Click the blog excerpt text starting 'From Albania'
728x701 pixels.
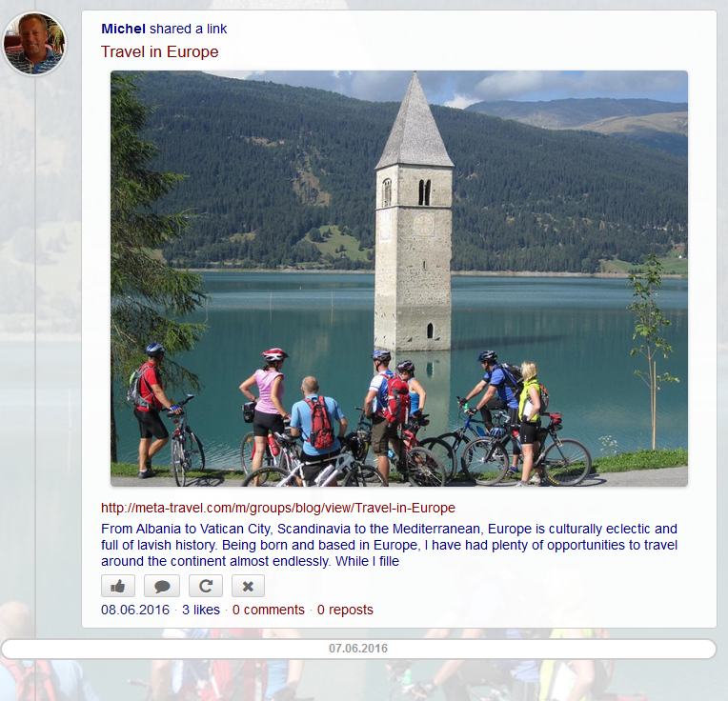[389, 545]
